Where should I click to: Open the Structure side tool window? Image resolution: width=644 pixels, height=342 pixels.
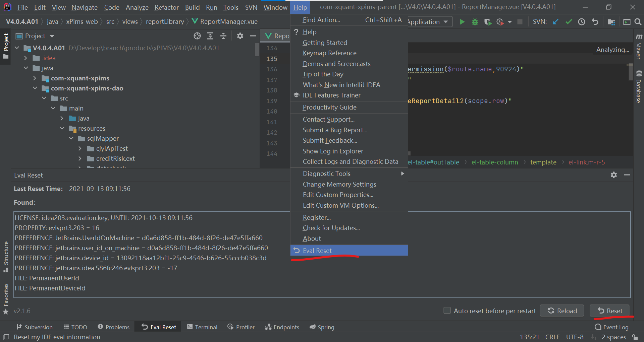(x=6, y=257)
